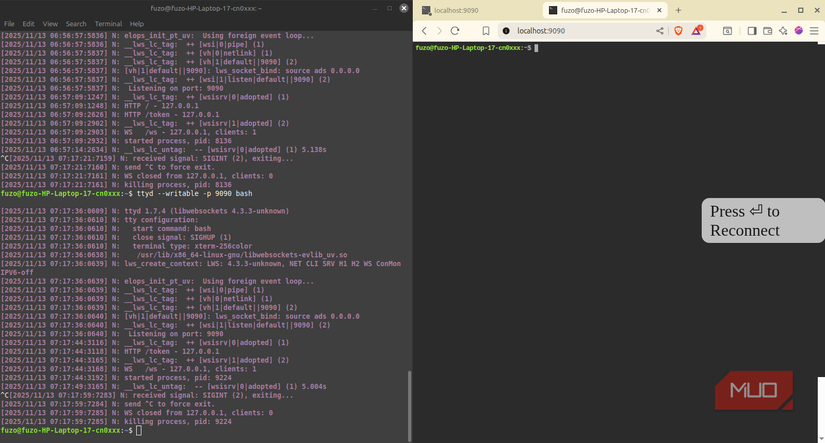Minimize the Brave browser window
Screen dimensions: 825x443
pyautogui.click(x=784, y=10)
